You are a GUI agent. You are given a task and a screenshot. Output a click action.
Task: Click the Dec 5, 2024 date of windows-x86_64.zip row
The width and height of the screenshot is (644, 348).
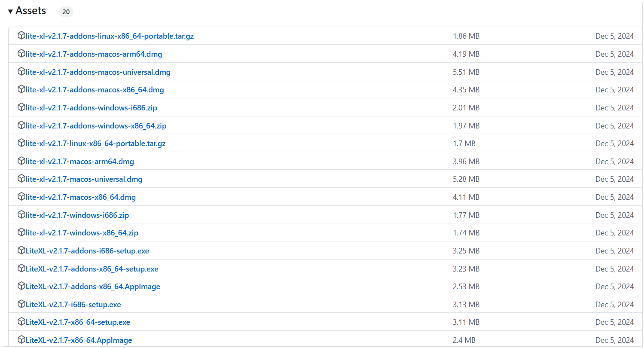click(614, 233)
